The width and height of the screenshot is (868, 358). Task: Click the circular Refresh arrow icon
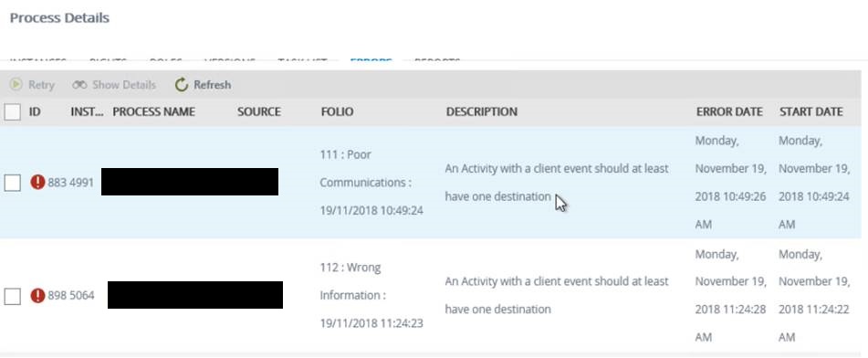pyautogui.click(x=182, y=85)
